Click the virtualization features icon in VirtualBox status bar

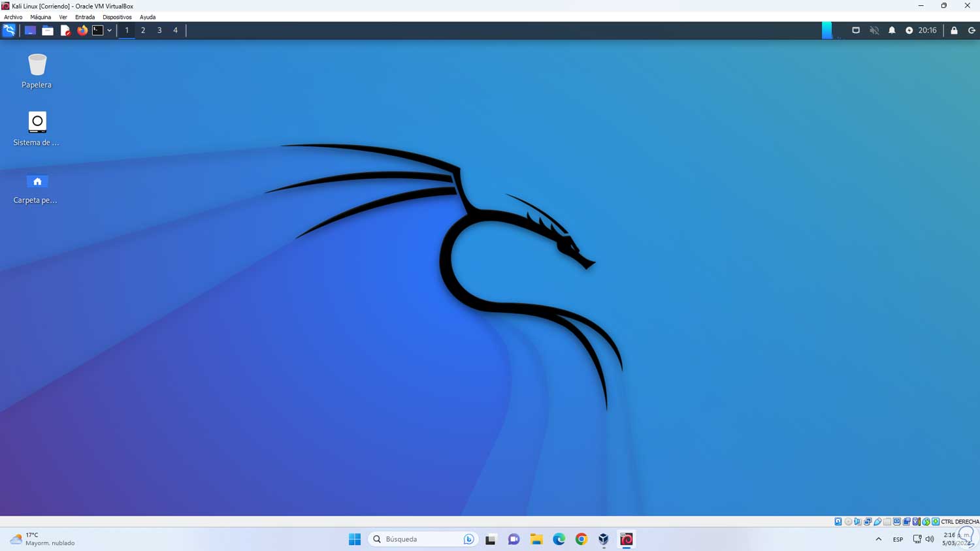[x=917, y=522]
